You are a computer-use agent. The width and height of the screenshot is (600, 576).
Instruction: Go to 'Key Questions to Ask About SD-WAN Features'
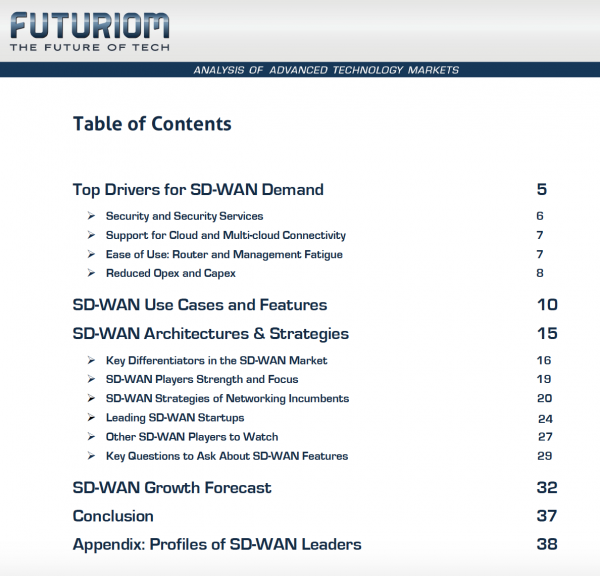pyautogui.click(x=227, y=456)
